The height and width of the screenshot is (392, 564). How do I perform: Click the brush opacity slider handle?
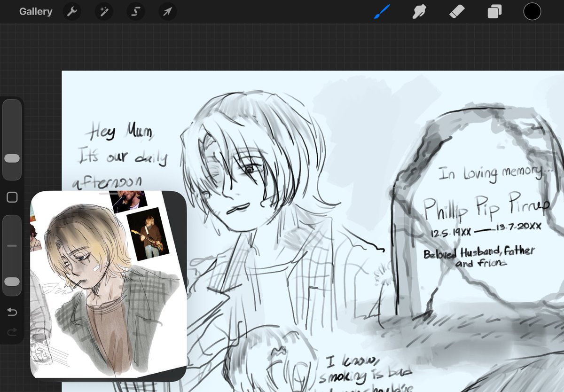(x=12, y=282)
